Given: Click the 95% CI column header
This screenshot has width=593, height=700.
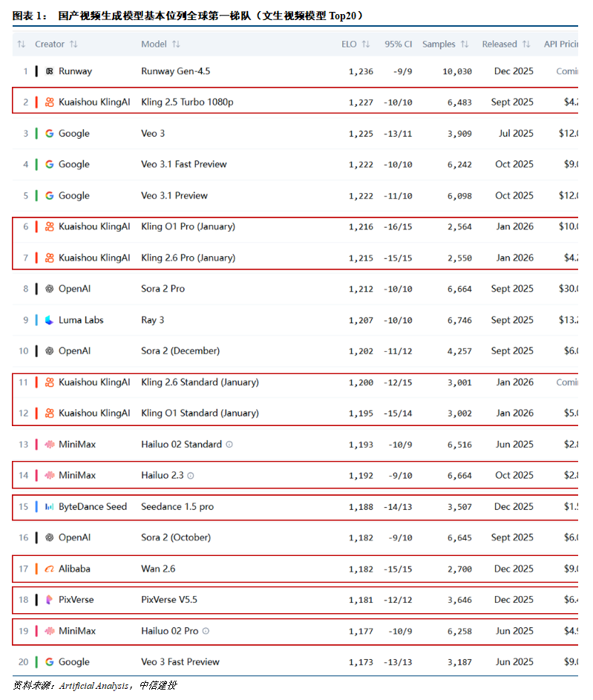Looking at the screenshot, I should coord(398,45).
